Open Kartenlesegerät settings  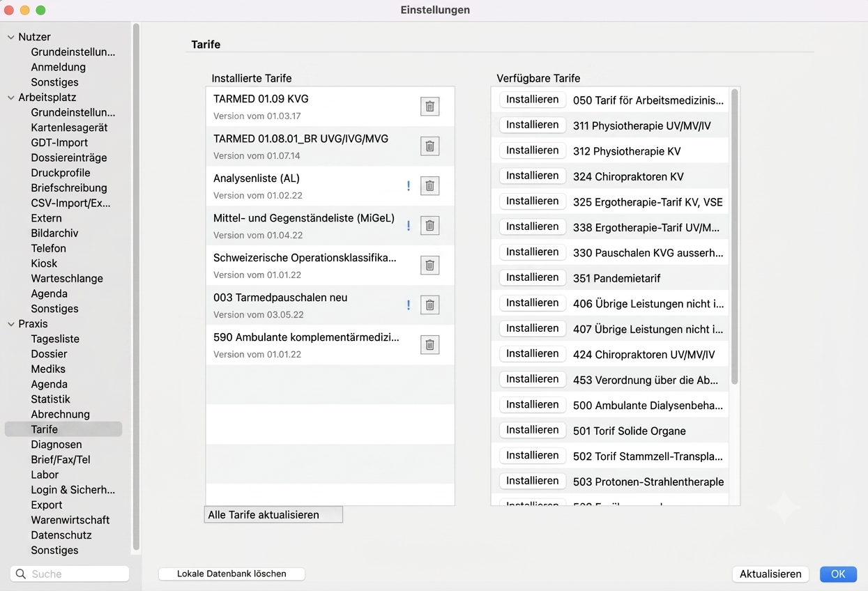[x=69, y=128]
